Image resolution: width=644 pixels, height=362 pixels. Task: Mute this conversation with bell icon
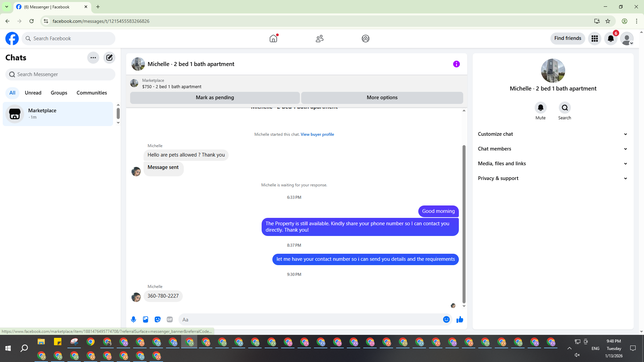tap(540, 108)
